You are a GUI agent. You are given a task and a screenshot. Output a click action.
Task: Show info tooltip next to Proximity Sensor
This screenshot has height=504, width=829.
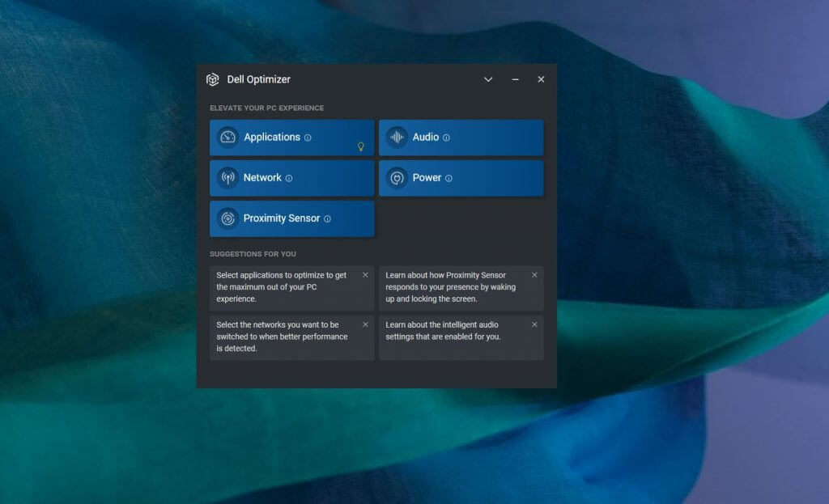(327, 219)
